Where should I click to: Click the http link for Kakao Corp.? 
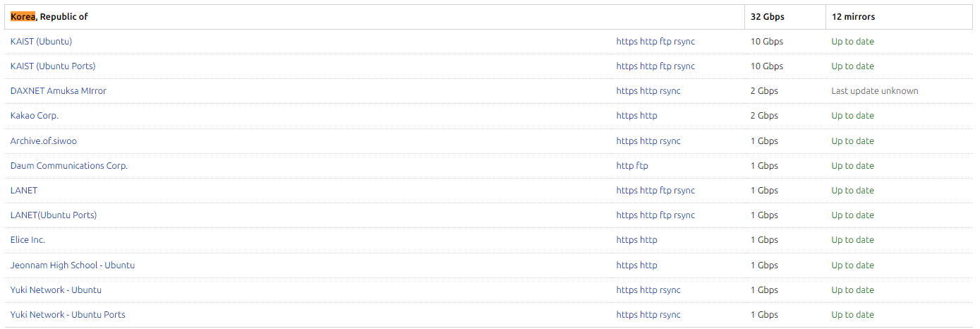[x=648, y=116]
